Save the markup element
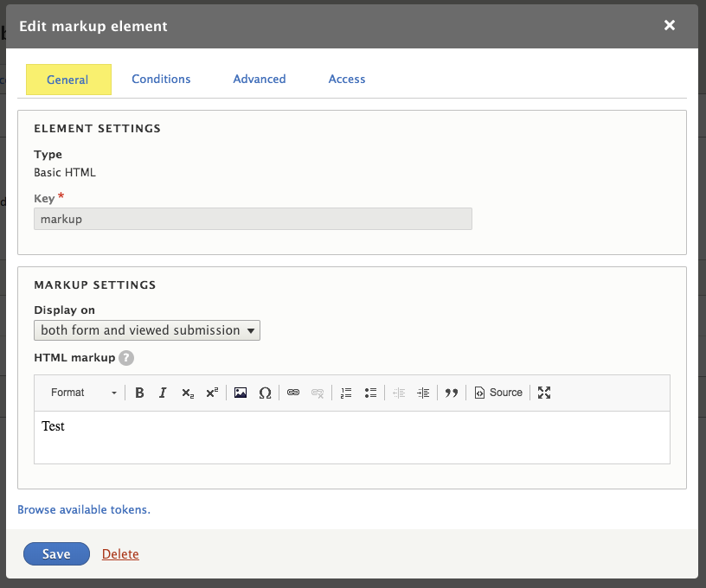Image resolution: width=706 pixels, height=588 pixels. coord(56,553)
